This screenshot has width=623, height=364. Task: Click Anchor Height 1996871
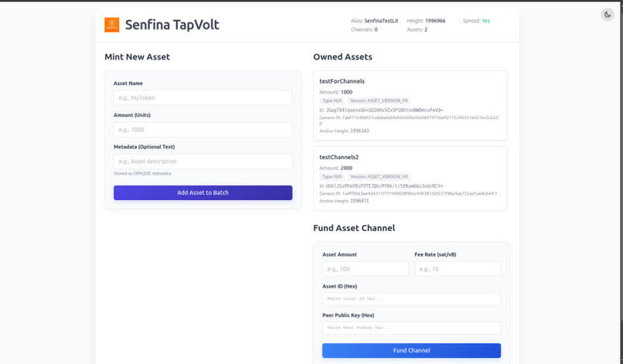click(344, 201)
